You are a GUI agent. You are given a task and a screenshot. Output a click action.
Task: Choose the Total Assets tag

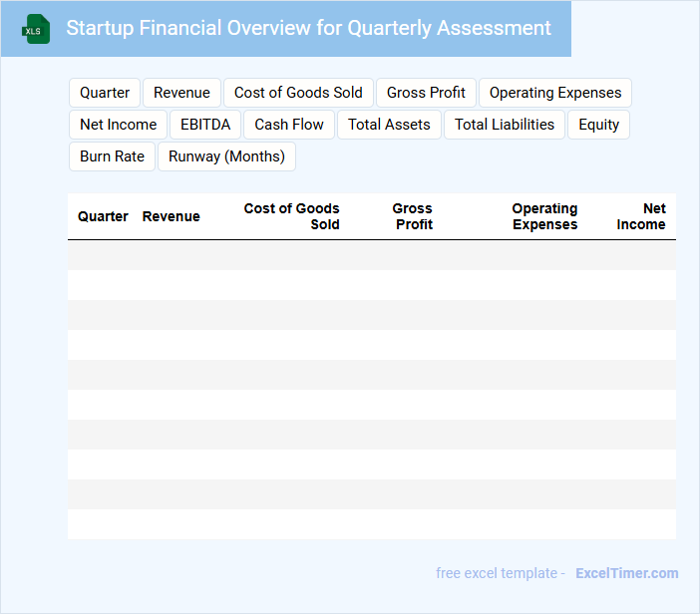pos(389,125)
